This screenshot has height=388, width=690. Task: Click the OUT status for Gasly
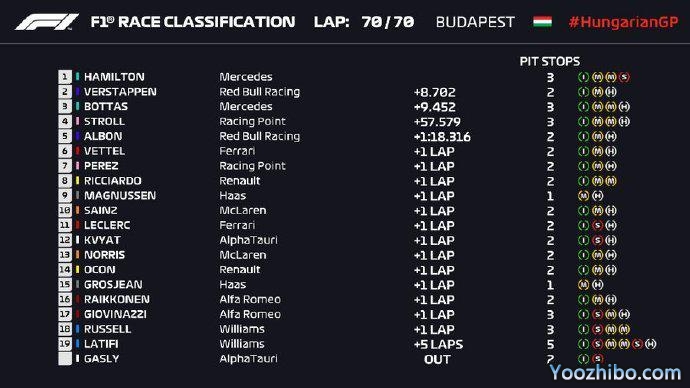point(437,359)
